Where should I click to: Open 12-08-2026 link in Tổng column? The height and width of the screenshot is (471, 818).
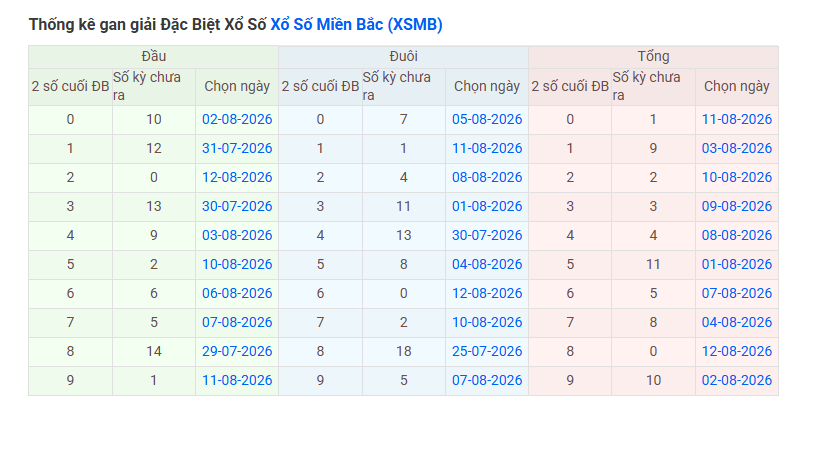737,351
